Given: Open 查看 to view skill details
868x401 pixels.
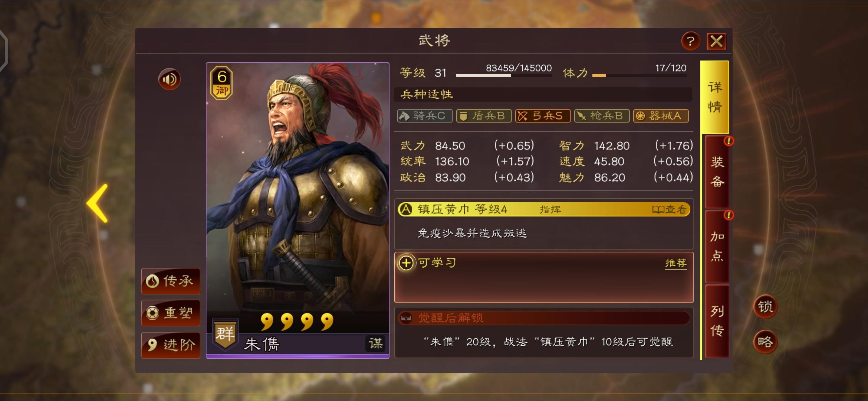Looking at the screenshot, I should click(x=670, y=209).
